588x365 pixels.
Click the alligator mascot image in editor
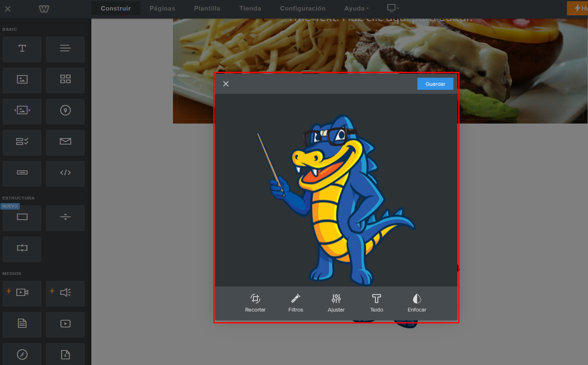click(x=336, y=200)
